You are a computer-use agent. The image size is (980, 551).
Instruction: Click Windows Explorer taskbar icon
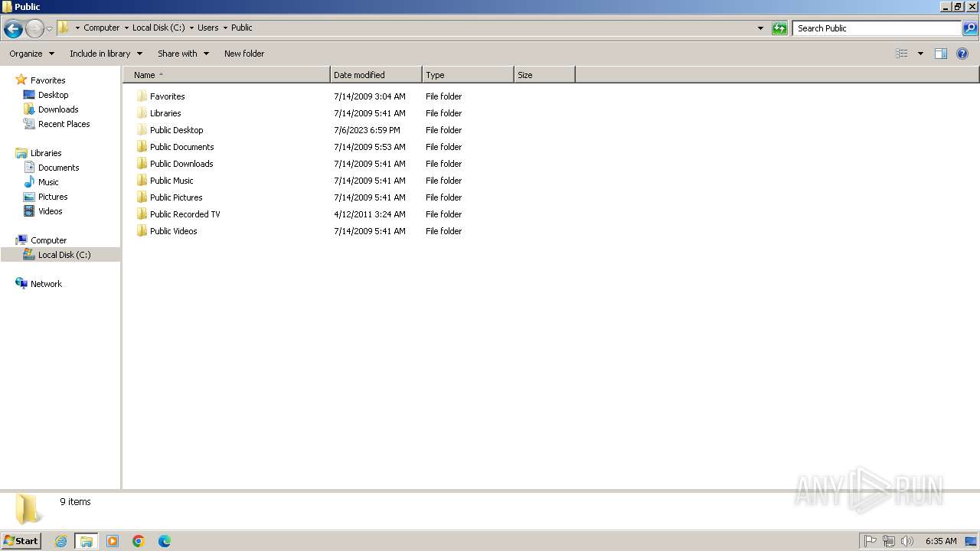pos(87,541)
